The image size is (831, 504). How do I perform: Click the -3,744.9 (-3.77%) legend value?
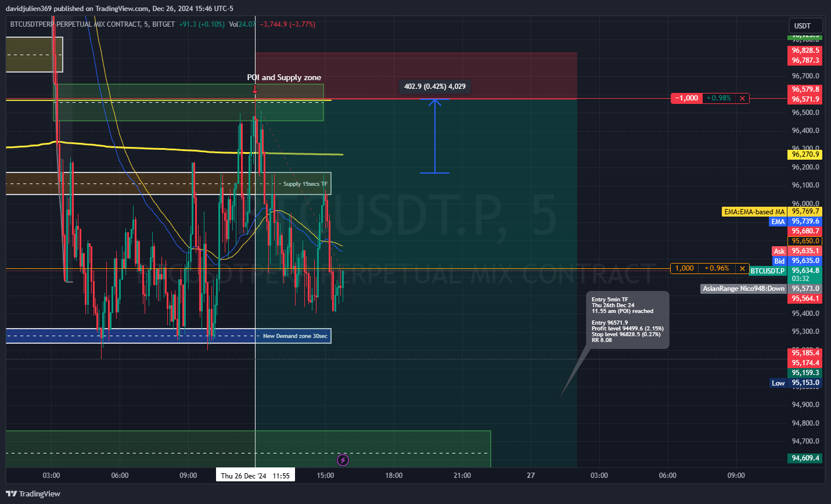287,24
